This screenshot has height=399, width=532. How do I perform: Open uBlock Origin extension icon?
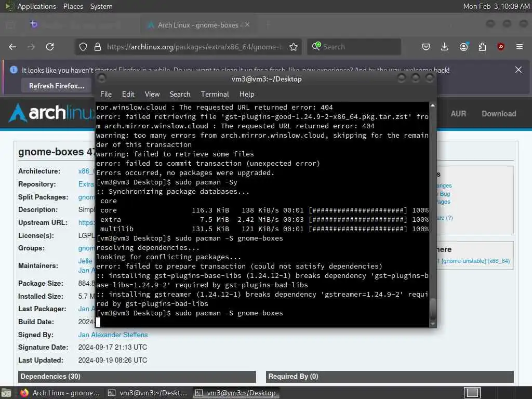(501, 47)
